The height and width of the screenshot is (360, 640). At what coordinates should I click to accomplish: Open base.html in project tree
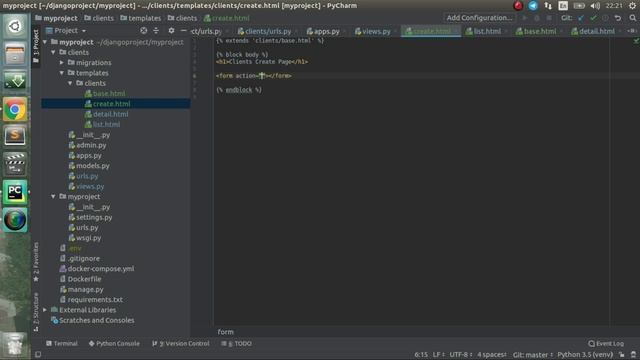tap(109, 93)
